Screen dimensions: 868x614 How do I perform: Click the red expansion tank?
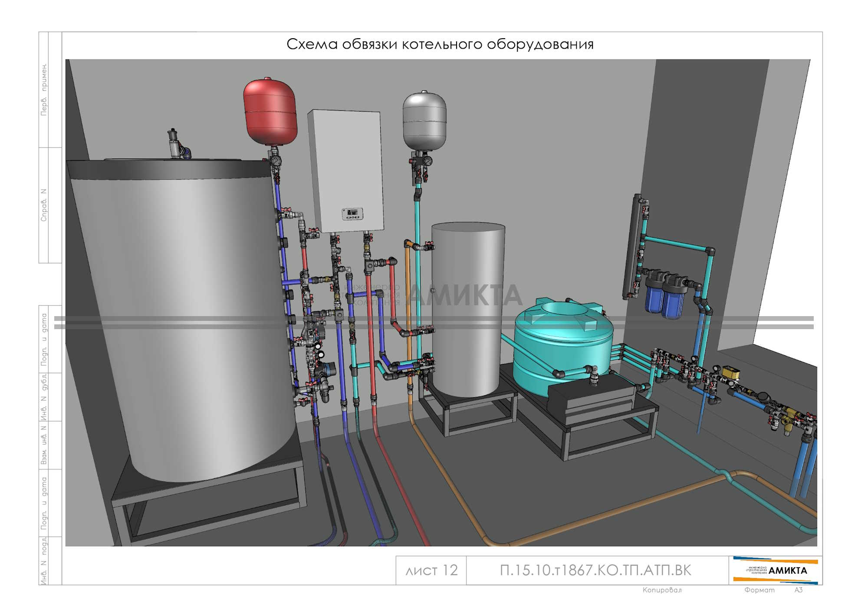[x=270, y=111]
